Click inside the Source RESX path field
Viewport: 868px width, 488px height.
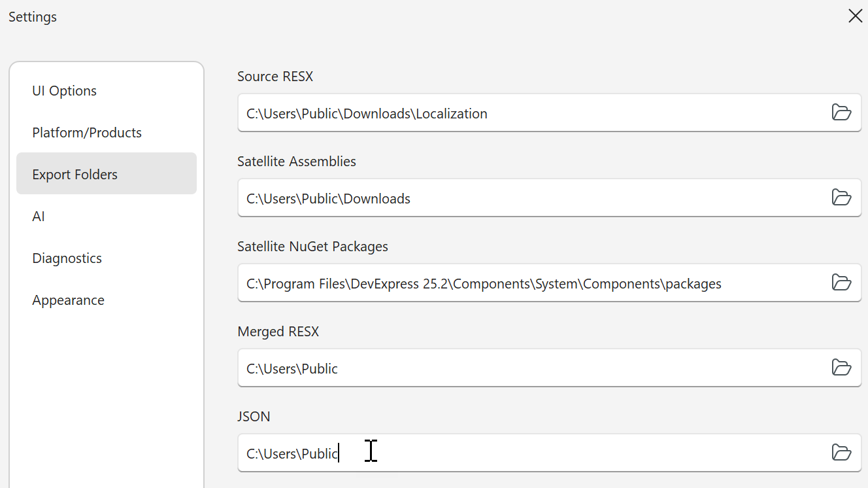(523, 113)
